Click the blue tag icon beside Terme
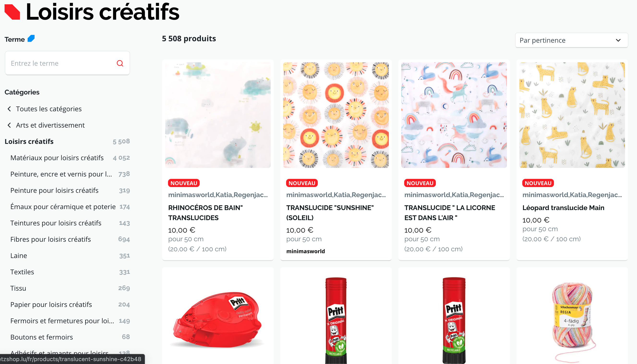Viewport: 637px width, 364px height. [x=31, y=39]
